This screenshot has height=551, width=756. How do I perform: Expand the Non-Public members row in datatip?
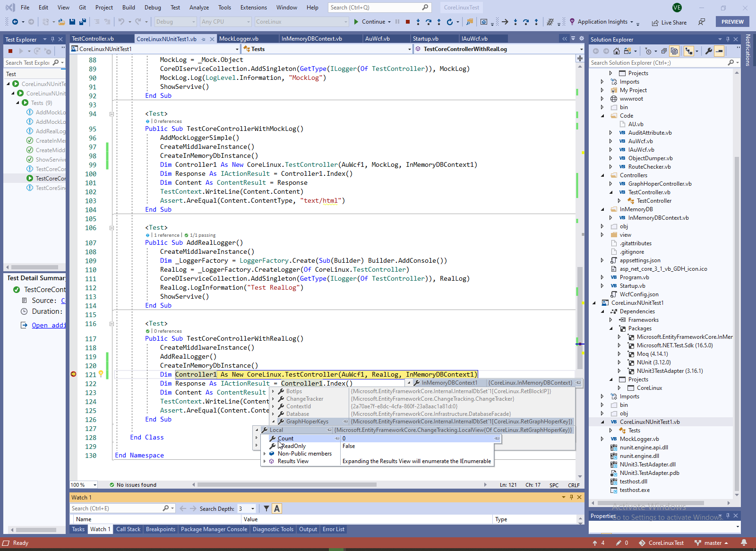(x=265, y=454)
